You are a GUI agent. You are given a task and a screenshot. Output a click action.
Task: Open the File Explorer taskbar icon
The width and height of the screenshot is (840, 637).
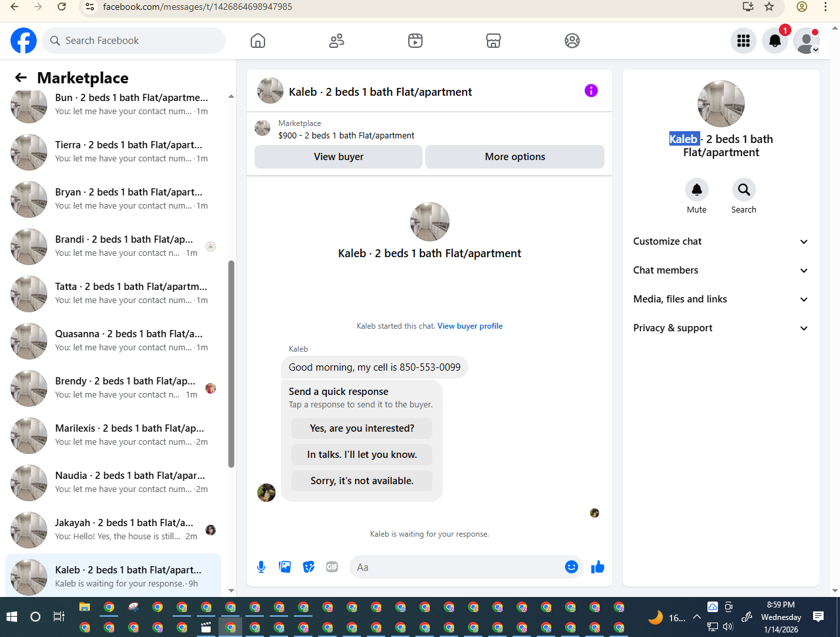point(84,607)
